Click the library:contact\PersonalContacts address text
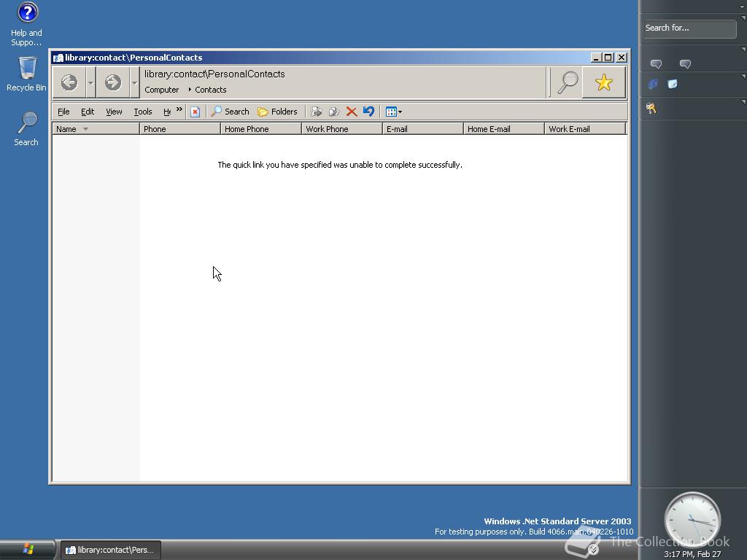The width and height of the screenshot is (747, 560). (214, 74)
